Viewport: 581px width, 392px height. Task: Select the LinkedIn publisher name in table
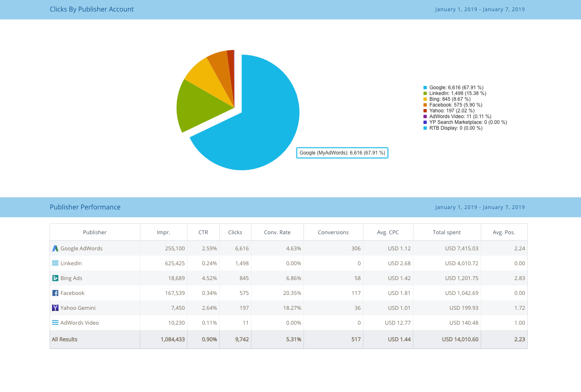click(71, 263)
